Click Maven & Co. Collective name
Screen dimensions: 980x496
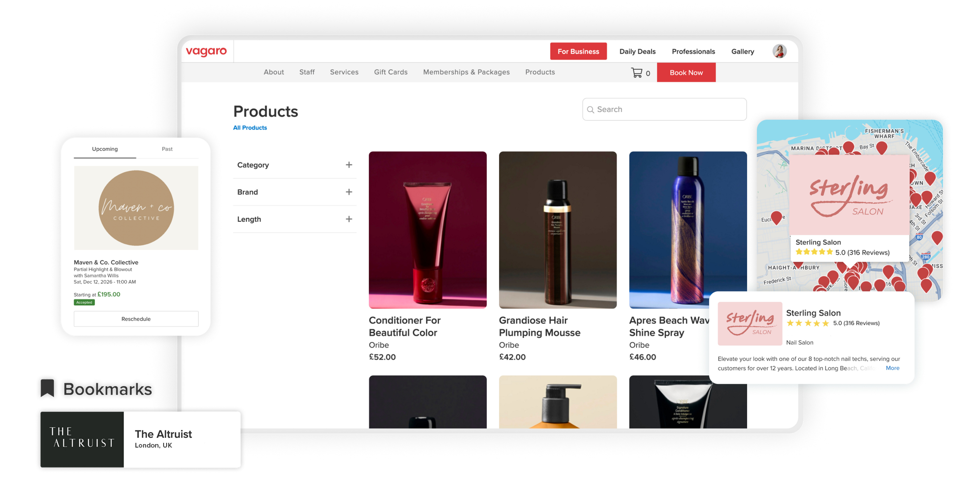(106, 262)
